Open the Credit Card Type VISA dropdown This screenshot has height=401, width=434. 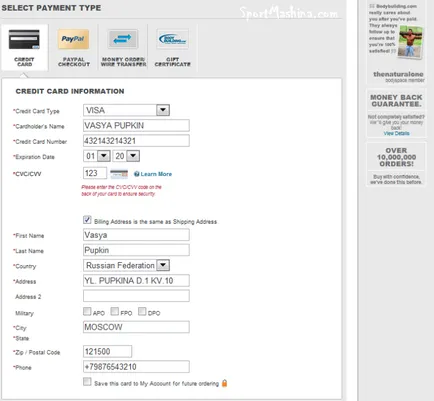pos(126,110)
